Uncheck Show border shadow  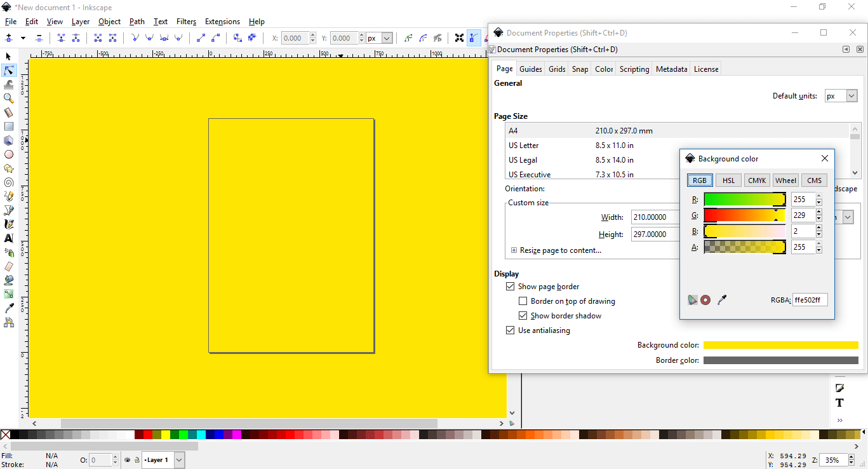click(x=523, y=315)
